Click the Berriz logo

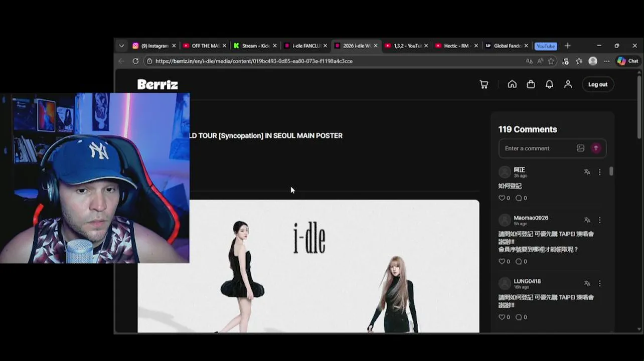[157, 84]
